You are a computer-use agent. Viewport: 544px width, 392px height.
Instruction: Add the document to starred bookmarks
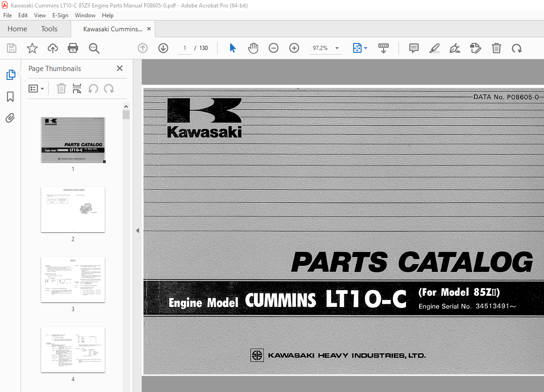pyautogui.click(x=32, y=48)
